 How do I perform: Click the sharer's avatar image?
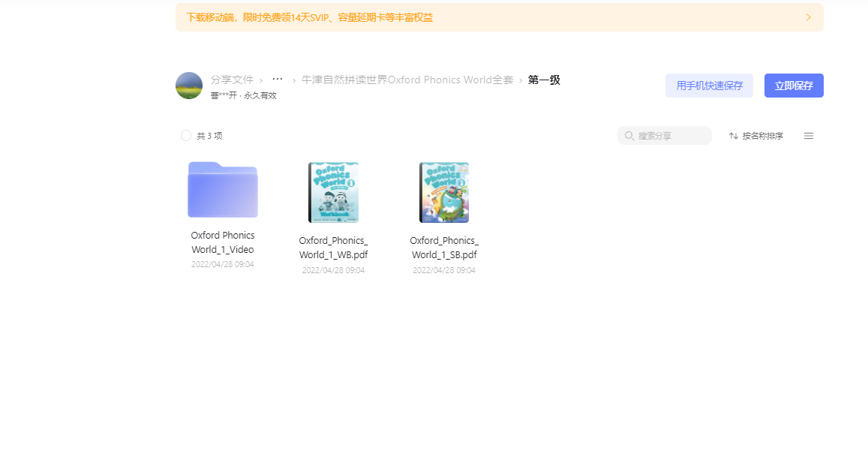coord(188,85)
